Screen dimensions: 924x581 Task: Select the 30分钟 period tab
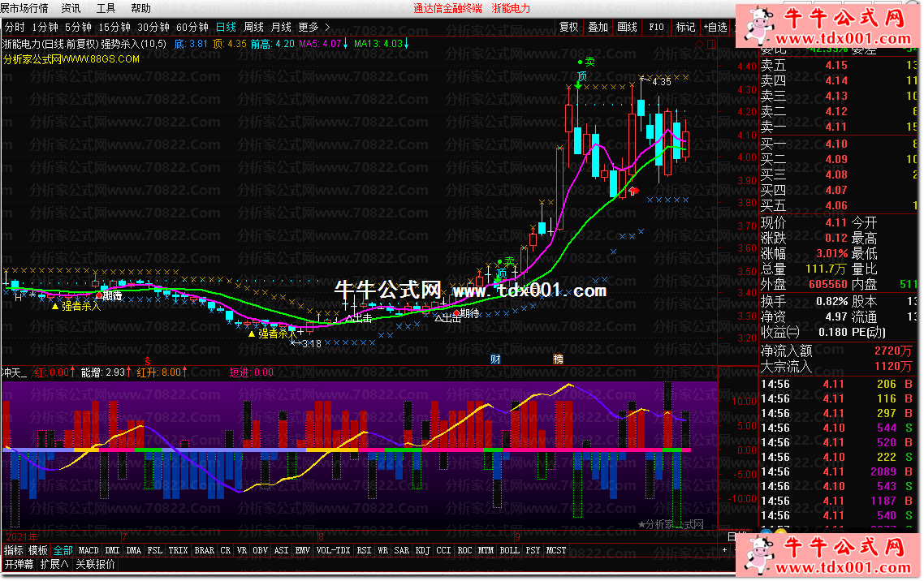(153, 27)
